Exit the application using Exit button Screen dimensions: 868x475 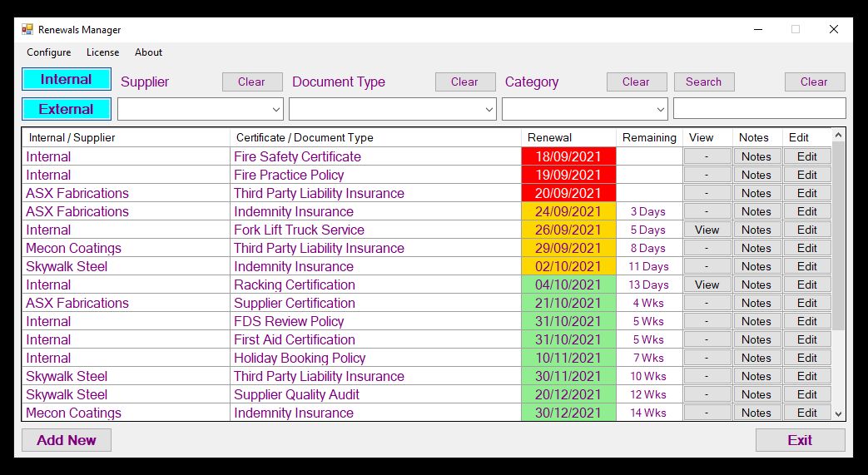(x=800, y=440)
